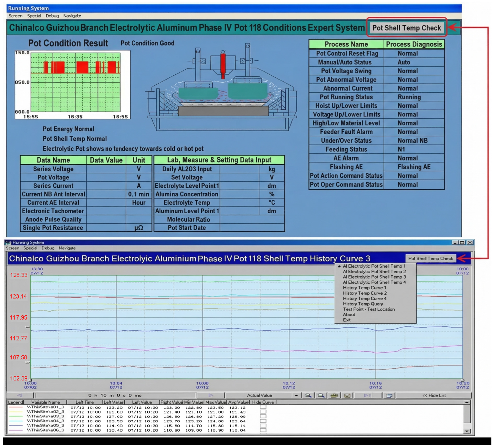
Task: Click the save curve data icon
Action: pos(347,395)
